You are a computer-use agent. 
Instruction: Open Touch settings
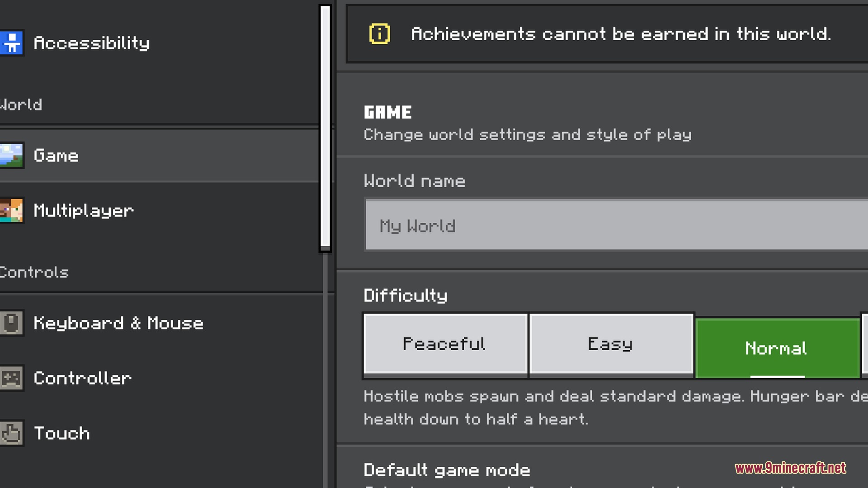point(159,433)
